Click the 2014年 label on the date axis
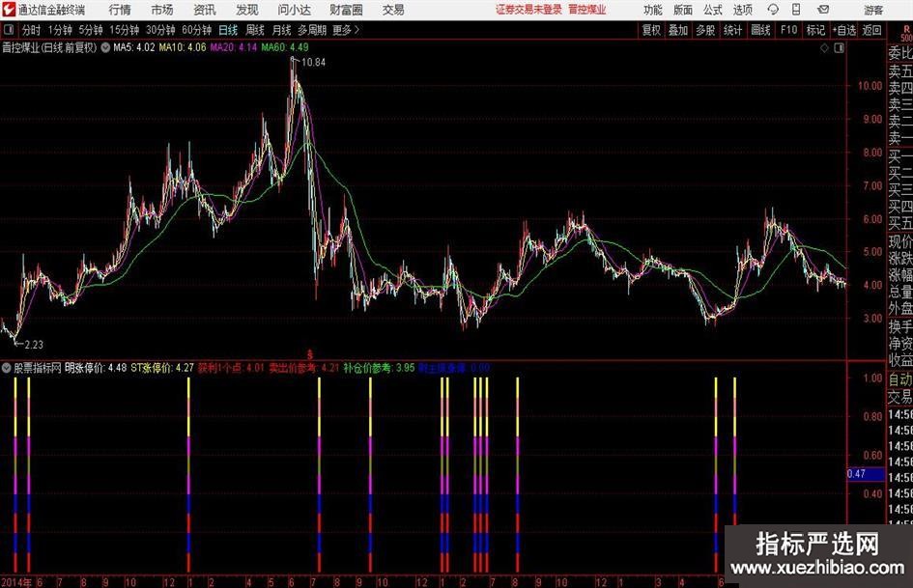Screen dimensions: 913x588 (16, 582)
